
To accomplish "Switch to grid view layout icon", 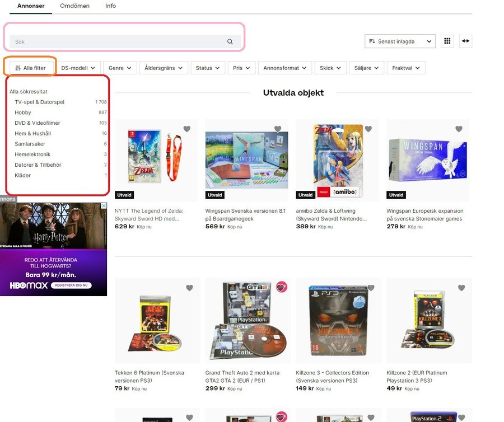I will pos(447,41).
